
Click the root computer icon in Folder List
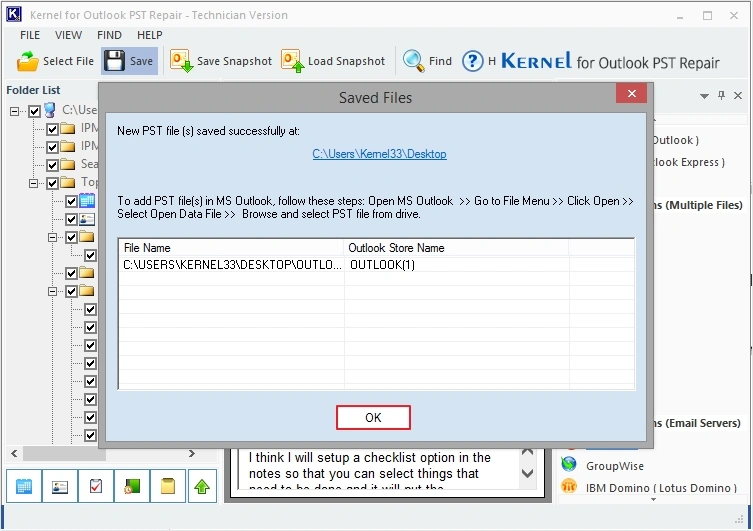coord(49,110)
